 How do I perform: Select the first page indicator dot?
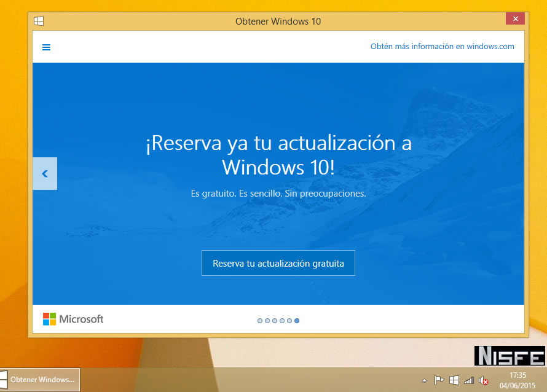coord(260,321)
